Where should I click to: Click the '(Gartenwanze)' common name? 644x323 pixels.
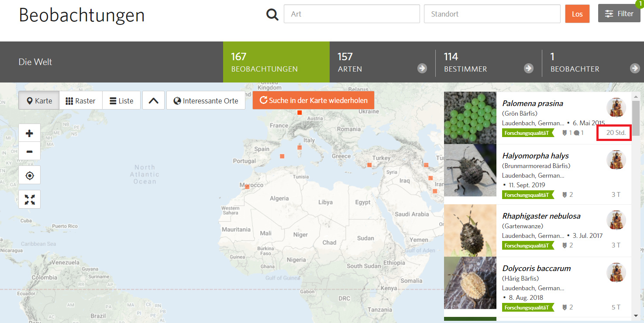523,226
